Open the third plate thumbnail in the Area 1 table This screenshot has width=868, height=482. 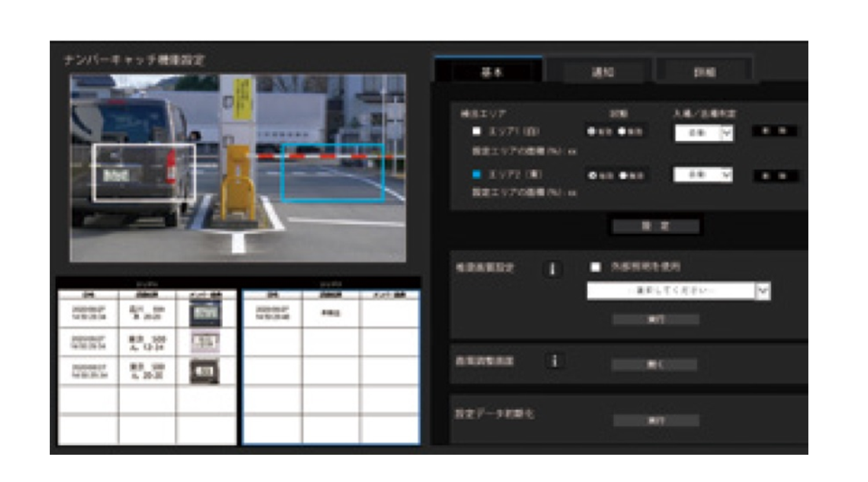point(205,371)
